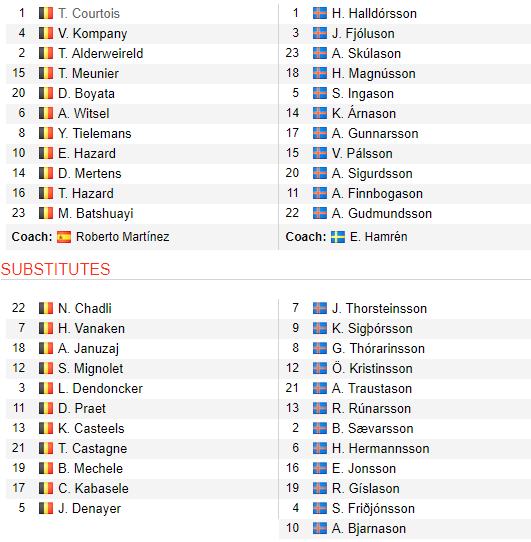
Task: Click the SUBSTITUTES section heading
Action: click(55, 269)
